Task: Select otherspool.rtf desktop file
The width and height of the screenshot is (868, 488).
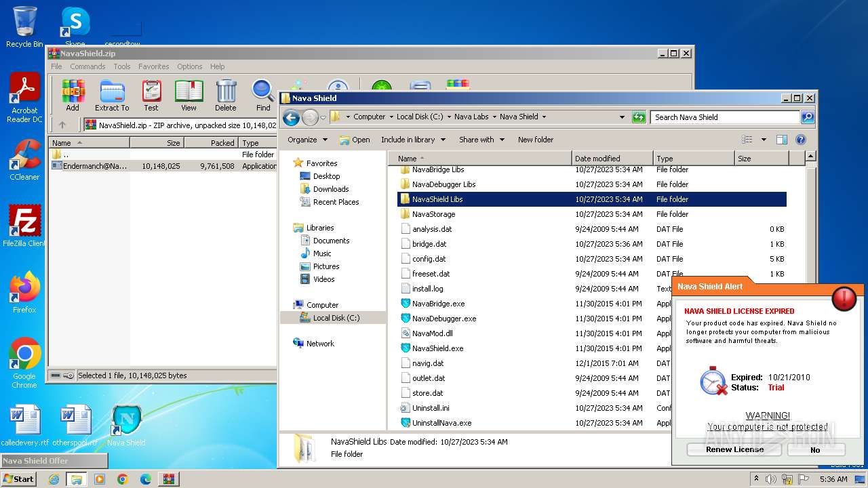Action: tap(75, 426)
